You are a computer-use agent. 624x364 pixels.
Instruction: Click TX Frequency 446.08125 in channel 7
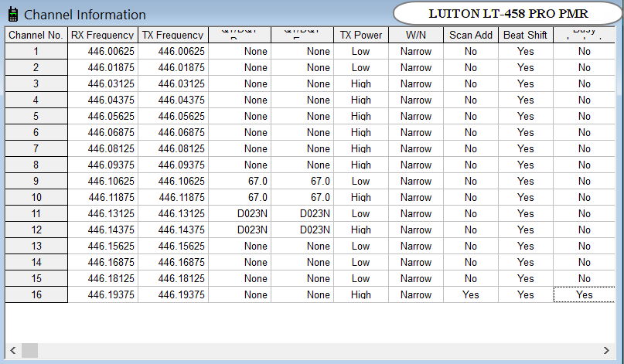pyautogui.click(x=173, y=149)
